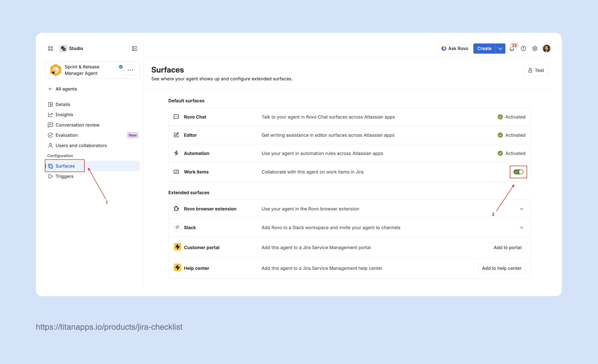Viewport: 598px width, 364px height.
Task: Open the settings gear icon
Action: 535,49
